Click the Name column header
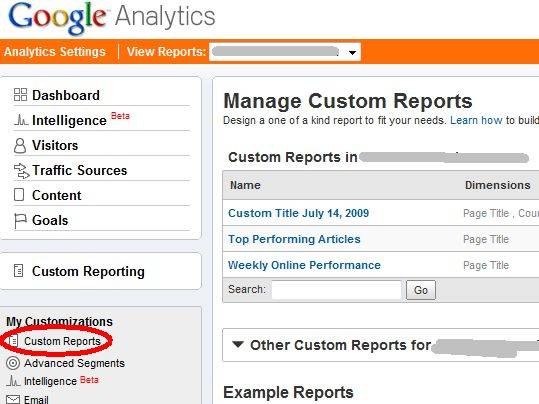The width and height of the screenshot is (539, 404). click(245, 185)
